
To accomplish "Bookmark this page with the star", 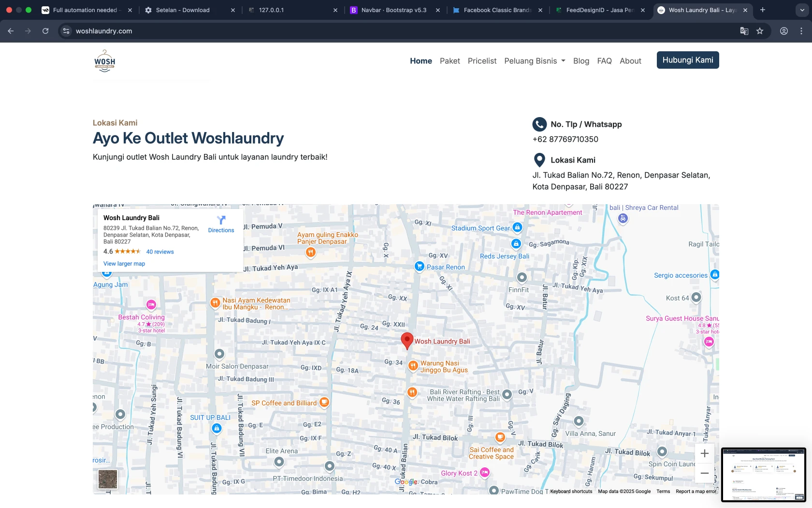I will click(760, 31).
